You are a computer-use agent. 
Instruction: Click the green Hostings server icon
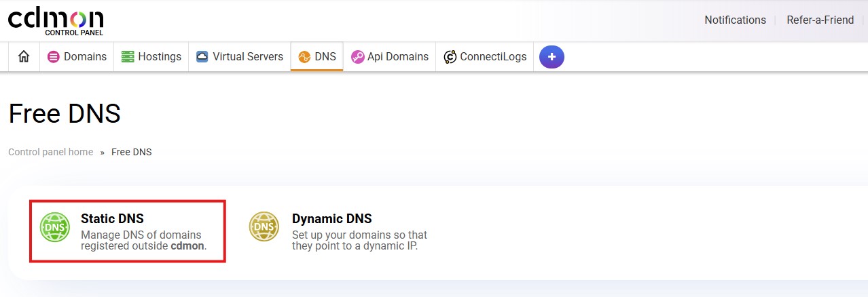coord(128,57)
